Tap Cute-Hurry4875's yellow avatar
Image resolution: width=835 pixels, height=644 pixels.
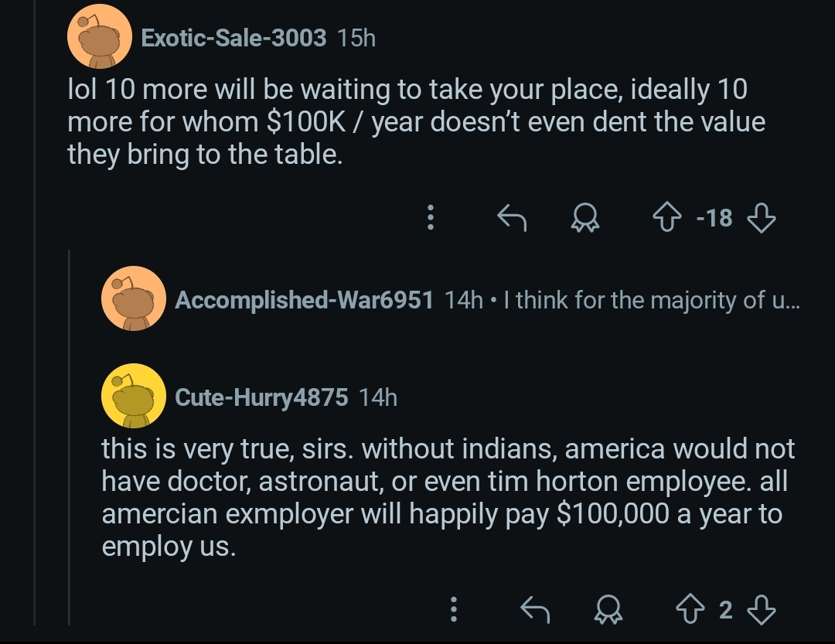tap(134, 397)
